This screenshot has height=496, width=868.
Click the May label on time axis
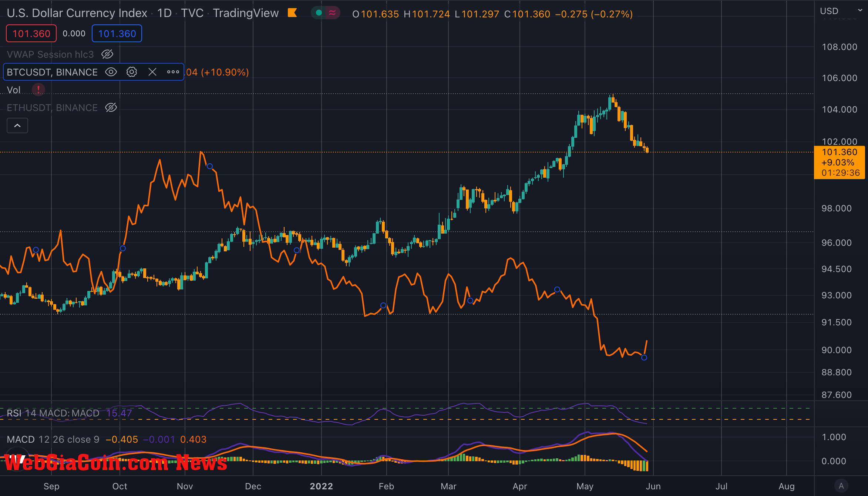585,486
